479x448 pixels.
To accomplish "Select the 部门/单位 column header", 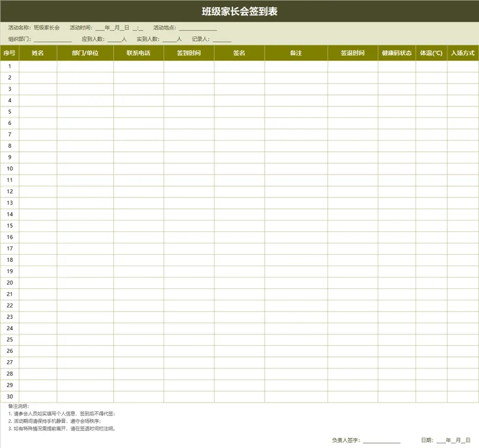I will click(85, 53).
